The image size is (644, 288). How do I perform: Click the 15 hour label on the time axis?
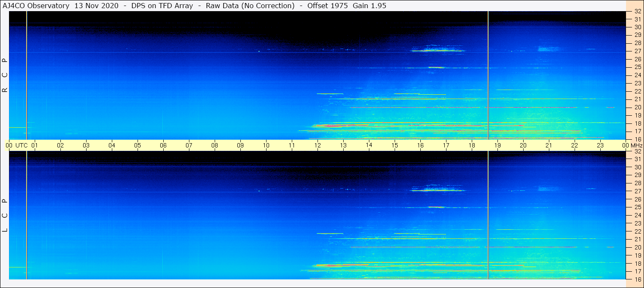tap(395, 145)
